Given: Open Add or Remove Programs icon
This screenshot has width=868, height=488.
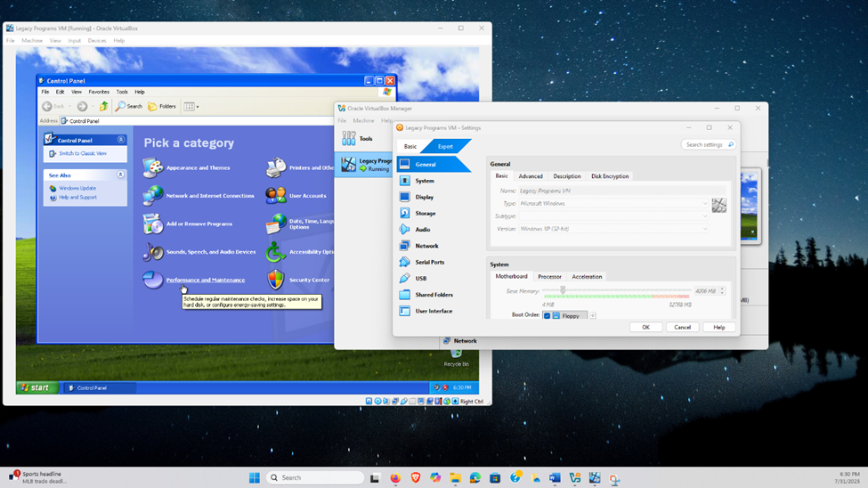Looking at the screenshot, I should [x=153, y=224].
